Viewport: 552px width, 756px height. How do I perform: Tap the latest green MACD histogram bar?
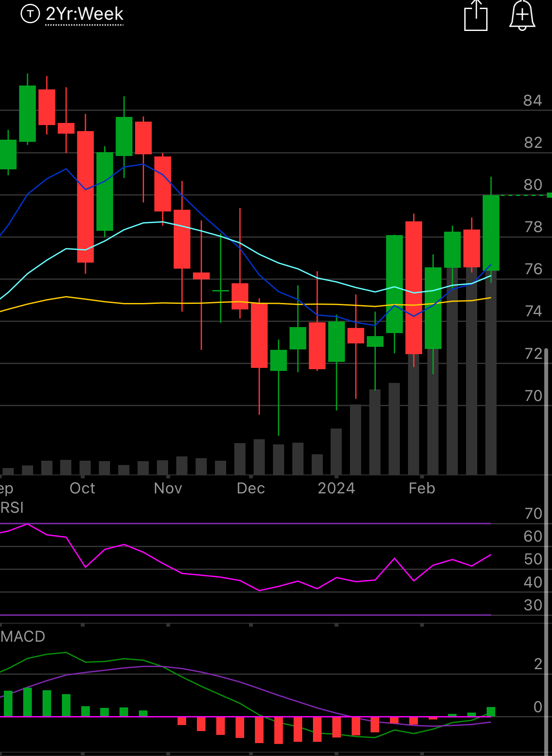point(491,712)
